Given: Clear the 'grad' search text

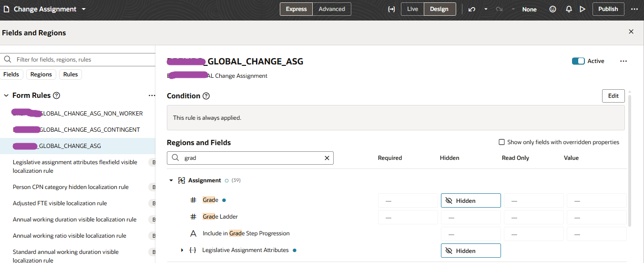Looking at the screenshot, I should [327, 158].
